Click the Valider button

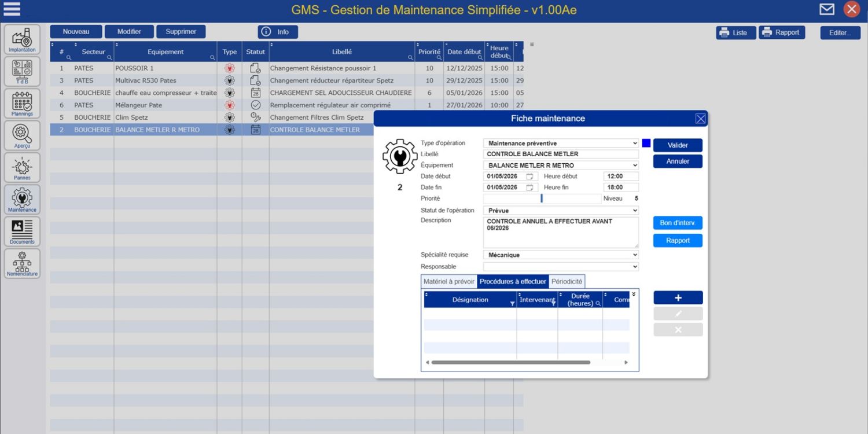(678, 145)
